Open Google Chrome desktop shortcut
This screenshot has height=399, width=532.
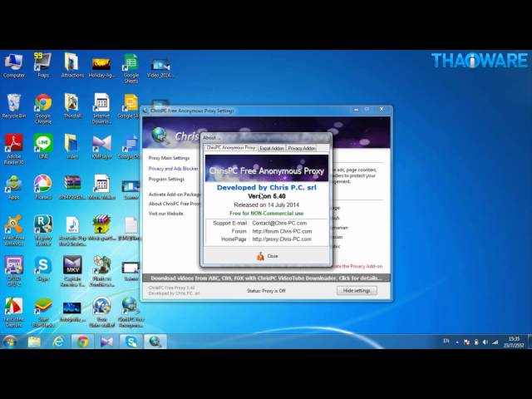tap(42, 109)
